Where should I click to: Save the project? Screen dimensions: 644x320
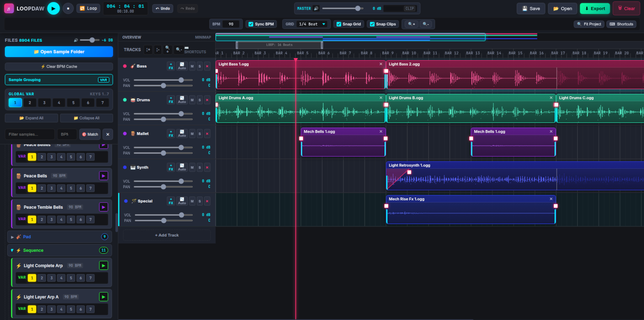[531, 8]
